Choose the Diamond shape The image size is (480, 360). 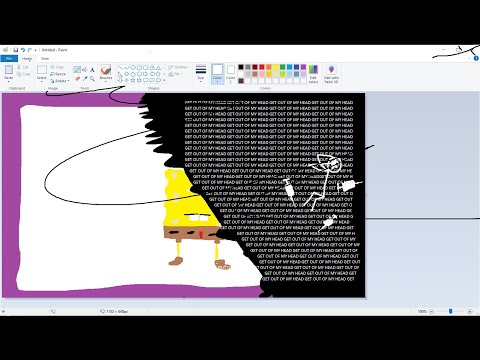[127, 74]
